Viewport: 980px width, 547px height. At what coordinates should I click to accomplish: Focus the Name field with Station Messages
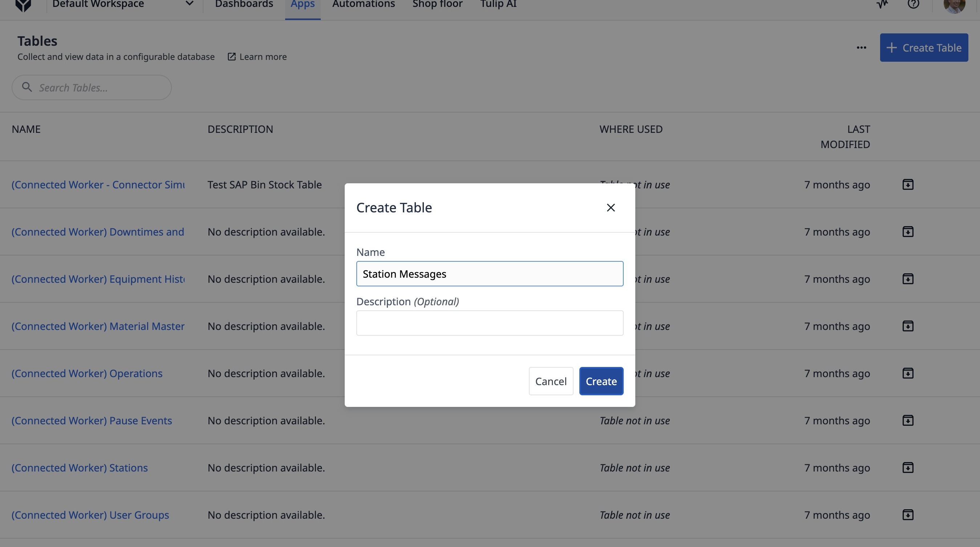(x=489, y=274)
